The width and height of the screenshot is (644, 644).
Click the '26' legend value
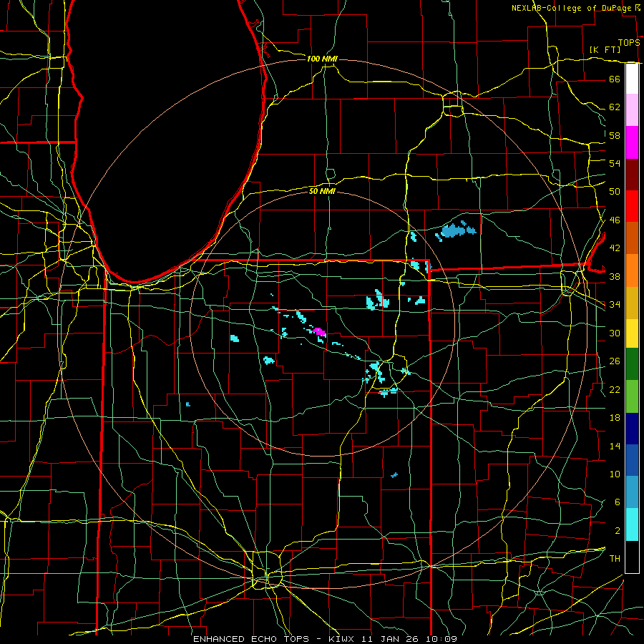pyautogui.click(x=615, y=361)
